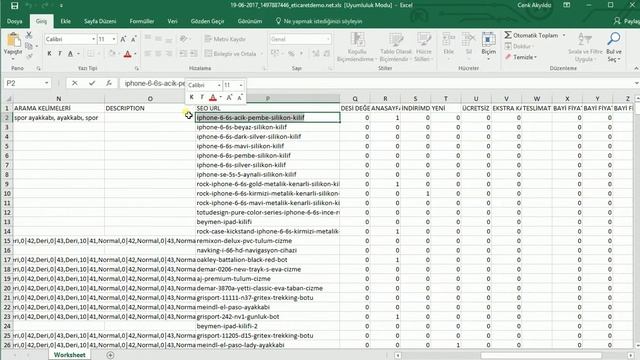The height and width of the screenshot is (360, 640).
Task: Click the Ribbon Display Options icon
Action: (567, 5)
